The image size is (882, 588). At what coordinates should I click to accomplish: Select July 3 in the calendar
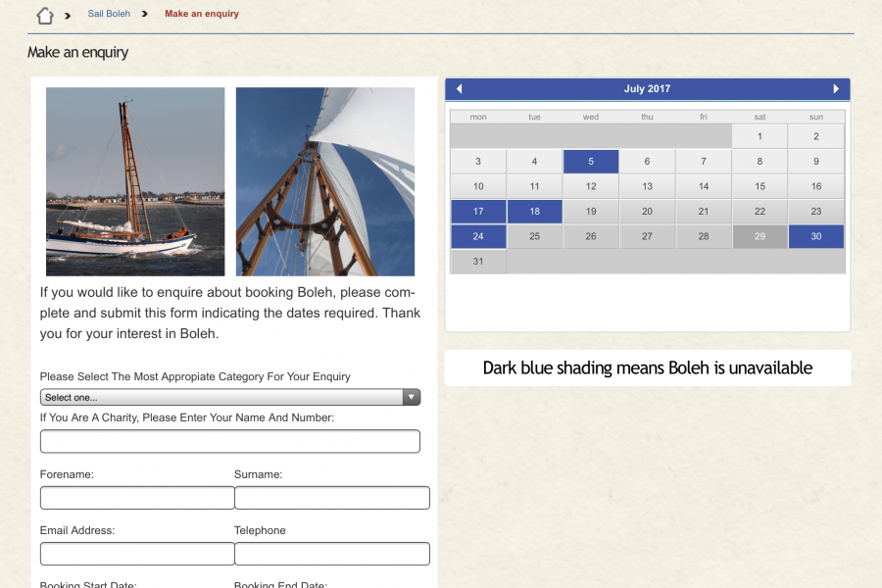click(478, 162)
